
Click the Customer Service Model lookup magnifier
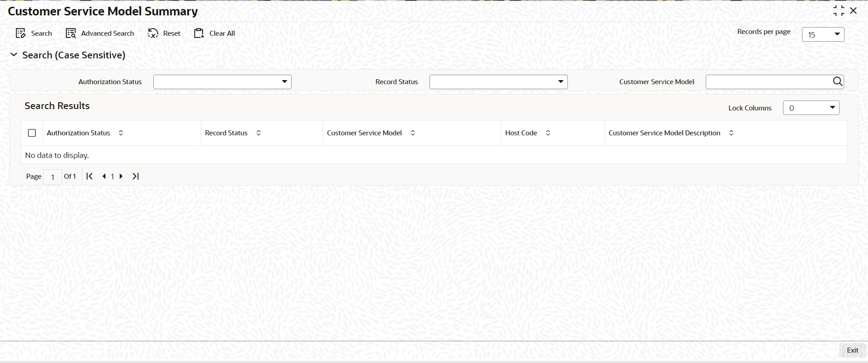(838, 81)
